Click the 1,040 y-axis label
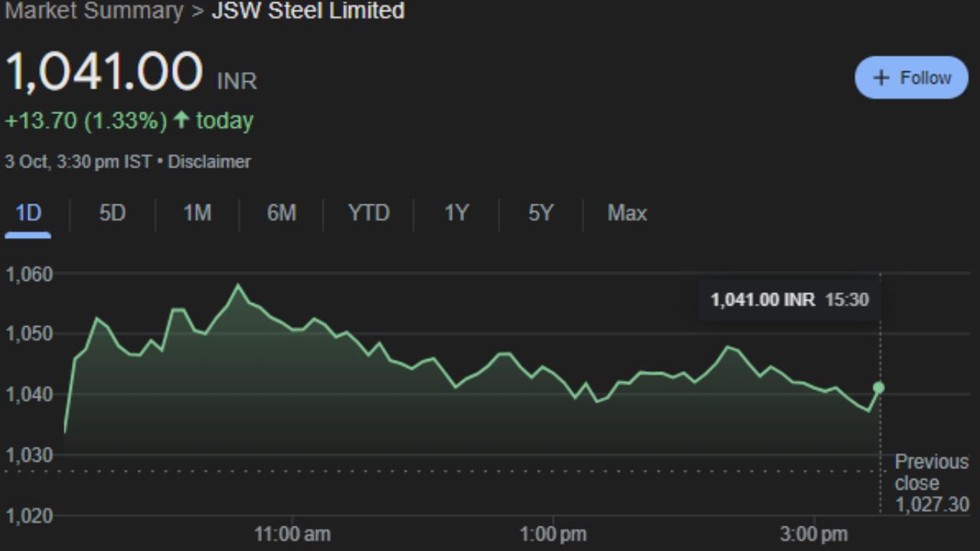980x551 pixels. pyautogui.click(x=29, y=395)
